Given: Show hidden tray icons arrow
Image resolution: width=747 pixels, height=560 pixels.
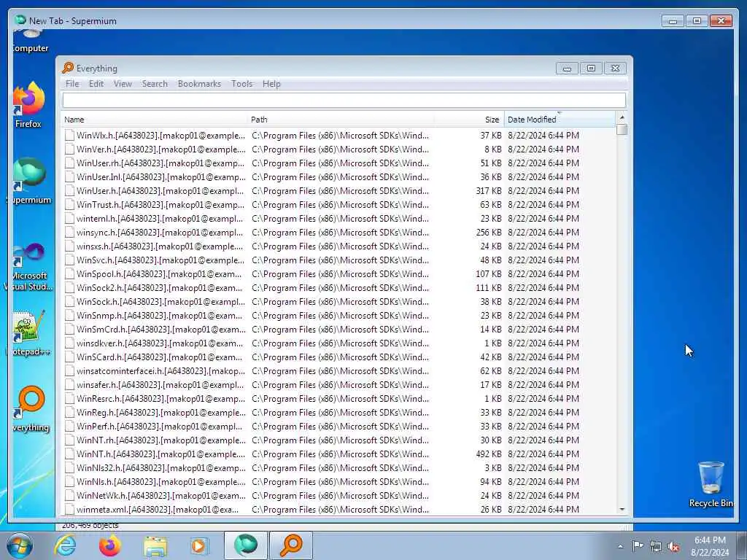Looking at the screenshot, I should [x=620, y=546].
